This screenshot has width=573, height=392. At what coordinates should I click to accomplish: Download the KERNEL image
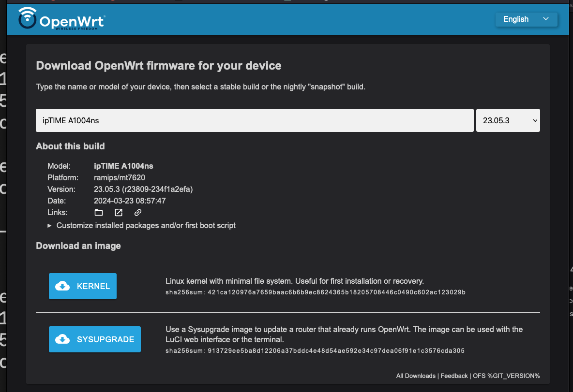coord(83,286)
